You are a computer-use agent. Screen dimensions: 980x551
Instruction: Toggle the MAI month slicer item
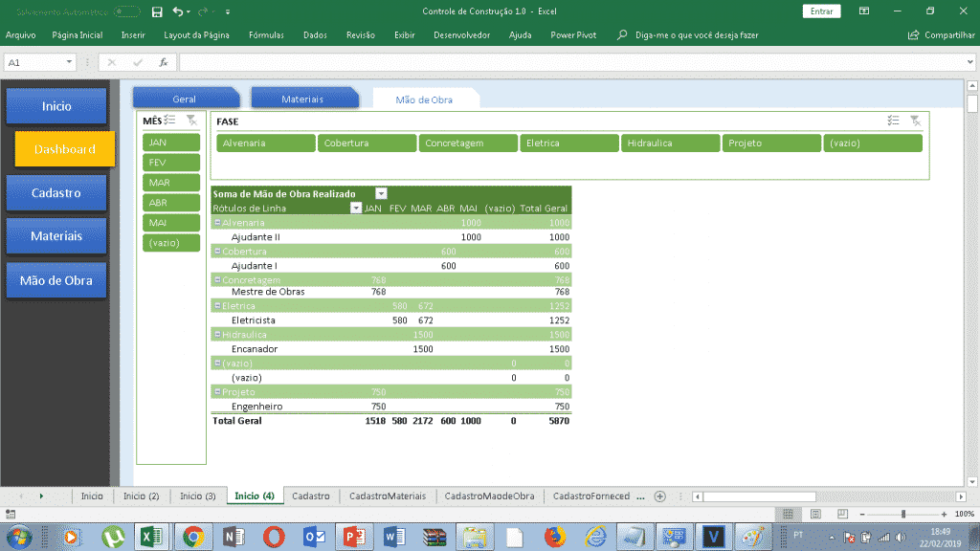point(171,222)
